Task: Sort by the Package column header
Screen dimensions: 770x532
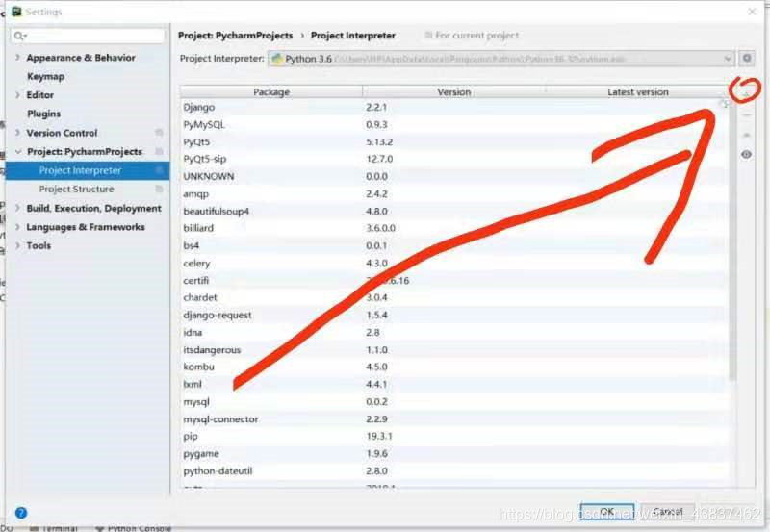Action: 271,91
